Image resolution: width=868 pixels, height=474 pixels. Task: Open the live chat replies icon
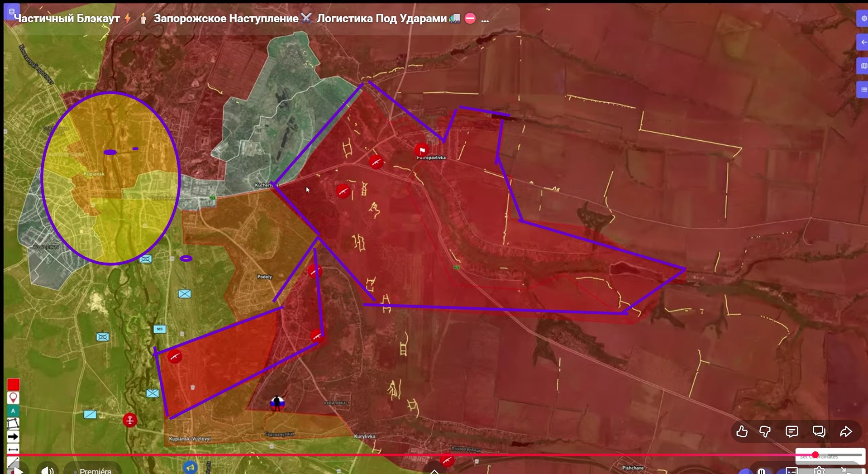coord(819,431)
